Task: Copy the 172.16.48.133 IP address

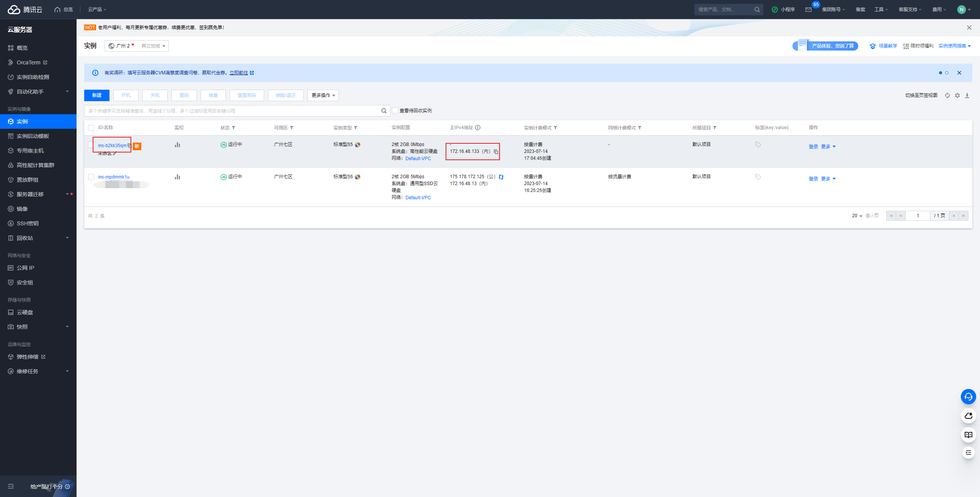Action: click(496, 152)
